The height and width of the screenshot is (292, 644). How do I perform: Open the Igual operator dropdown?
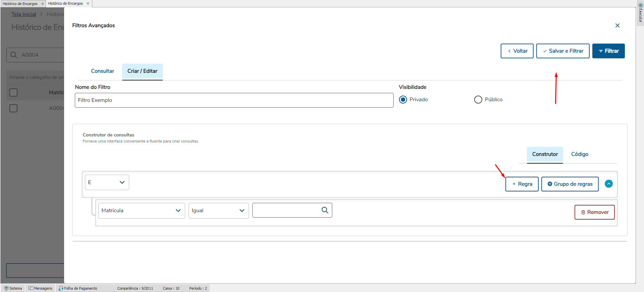[x=218, y=211]
